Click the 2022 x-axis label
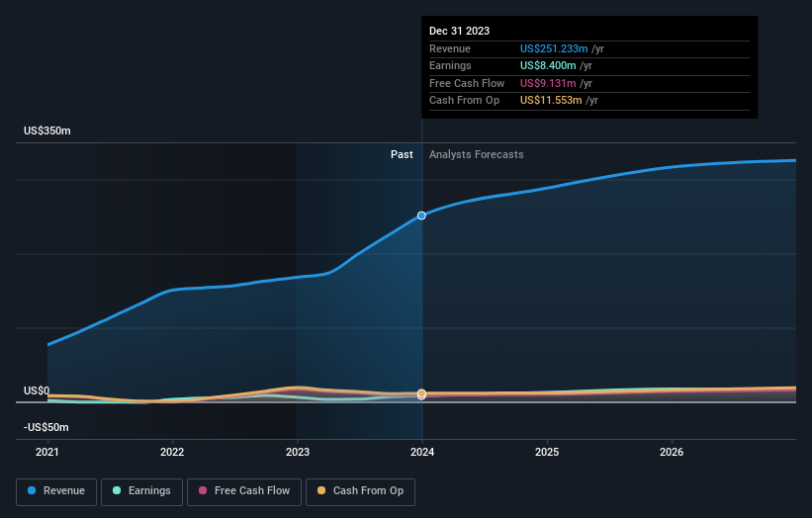This screenshot has height=518, width=812. 172,452
